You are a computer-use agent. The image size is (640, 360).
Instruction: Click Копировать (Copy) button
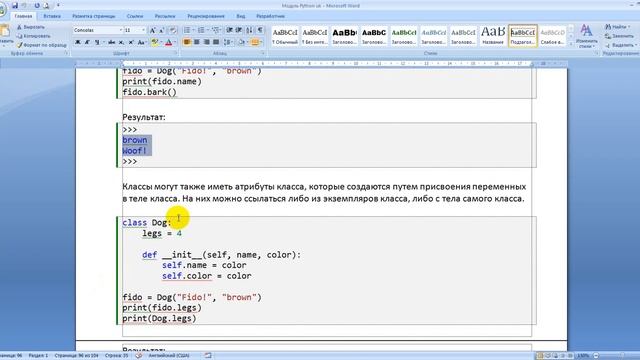[x=33, y=36]
